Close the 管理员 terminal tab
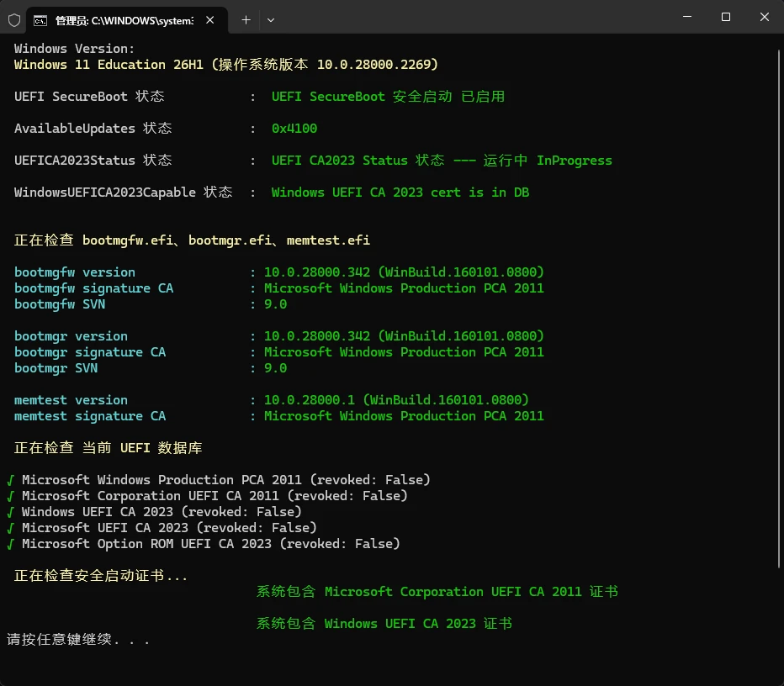This screenshot has height=686, width=784. (210, 20)
